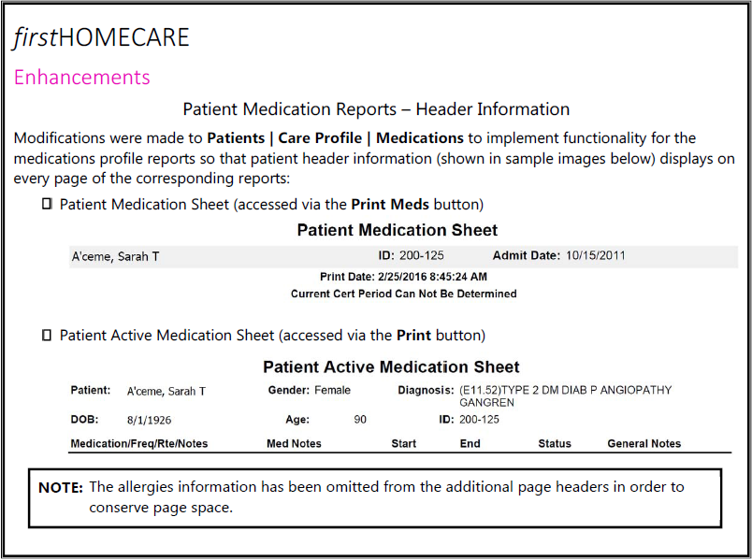The image size is (752, 560).
Task: Click the Med Notes column header
Action: point(294,443)
